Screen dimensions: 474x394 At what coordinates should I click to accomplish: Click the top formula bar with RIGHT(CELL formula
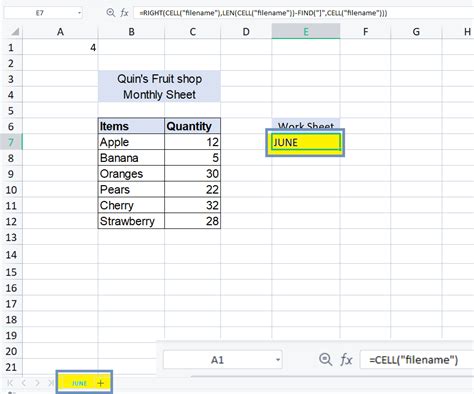tap(303, 13)
